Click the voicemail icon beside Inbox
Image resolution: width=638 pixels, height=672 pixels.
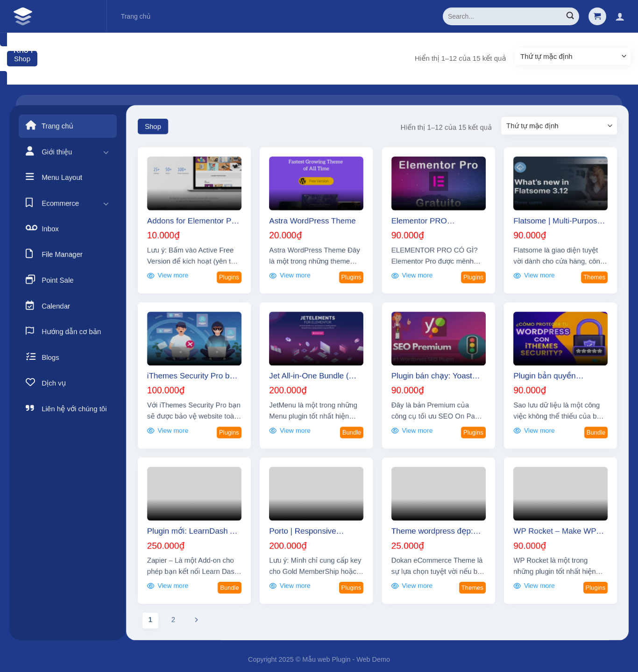pos(31,228)
